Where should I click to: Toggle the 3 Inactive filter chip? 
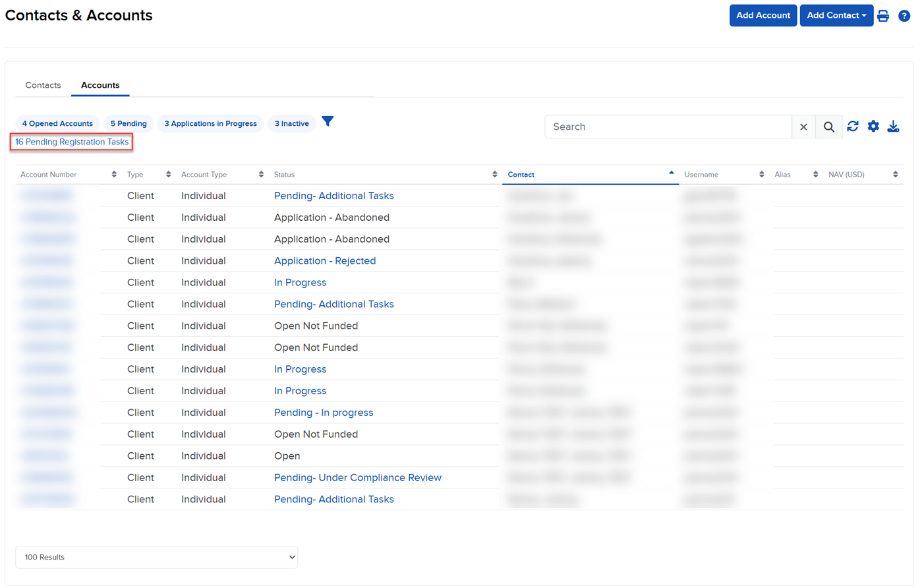(x=291, y=123)
